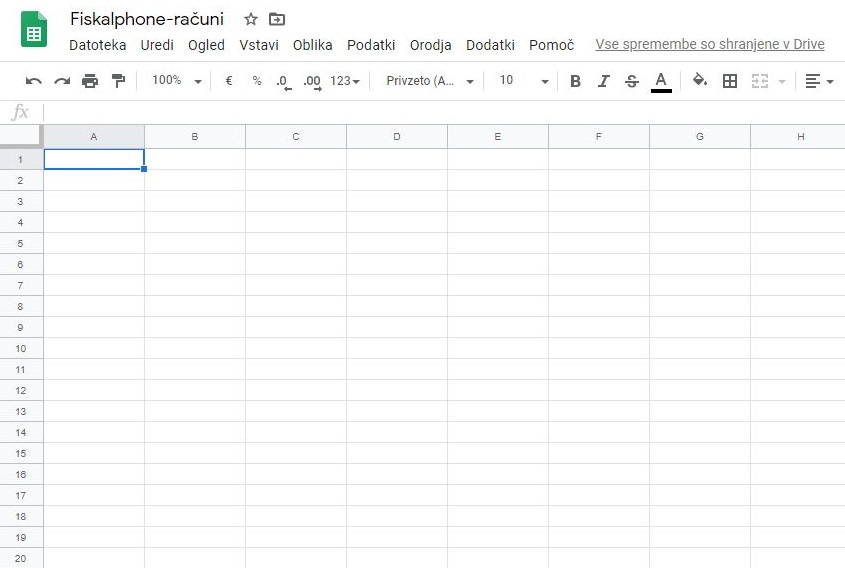Open the 100% zoom dropdown
Image resolution: width=845 pixels, height=568 pixels.
pyautogui.click(x=176, y=81)
